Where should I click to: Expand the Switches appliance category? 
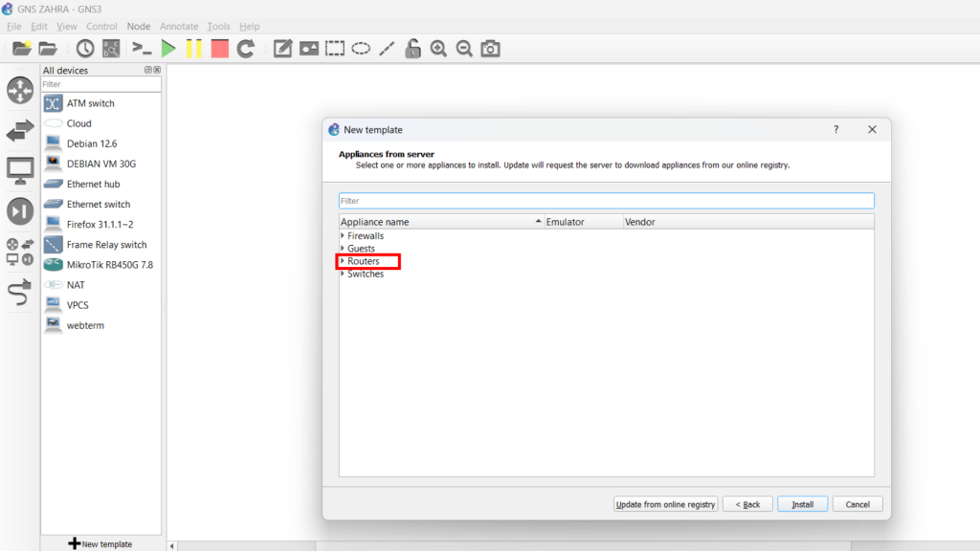tap(343, 275)
